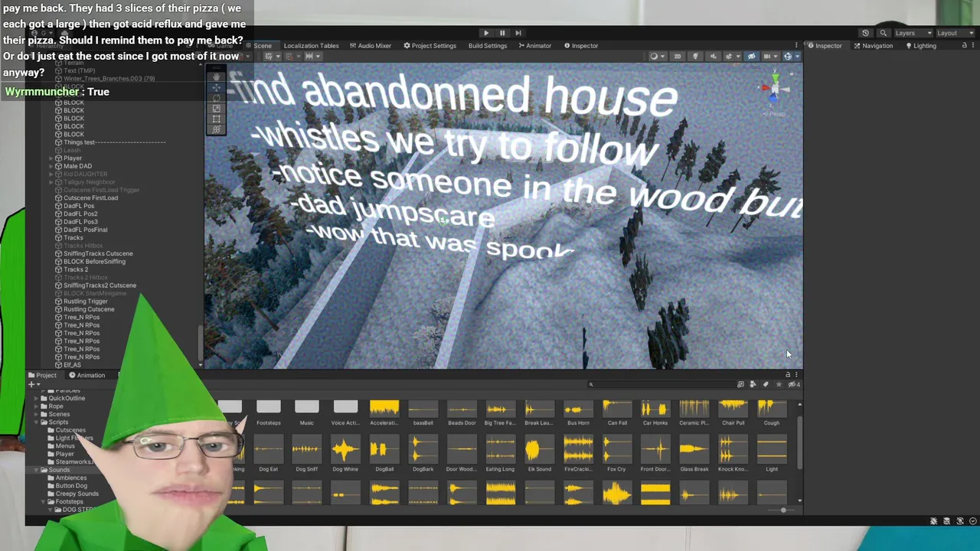Toggle hidden packages visibility in Project
980x551 pixels.
coord(793,384)
